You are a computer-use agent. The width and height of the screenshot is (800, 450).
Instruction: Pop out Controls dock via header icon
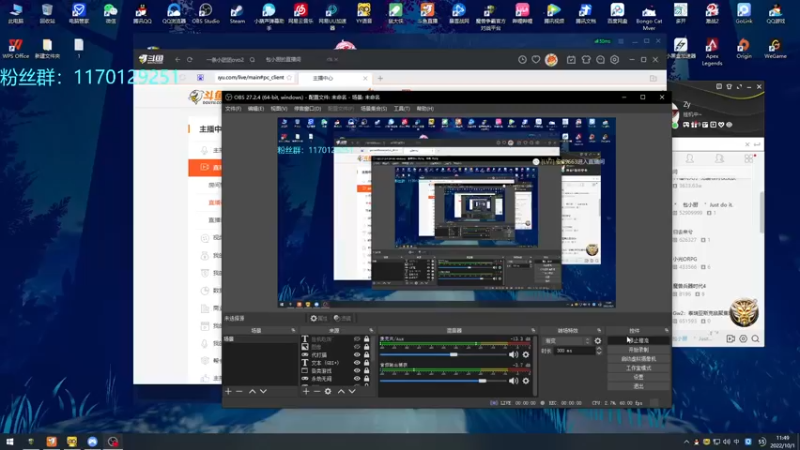[666, 331]
